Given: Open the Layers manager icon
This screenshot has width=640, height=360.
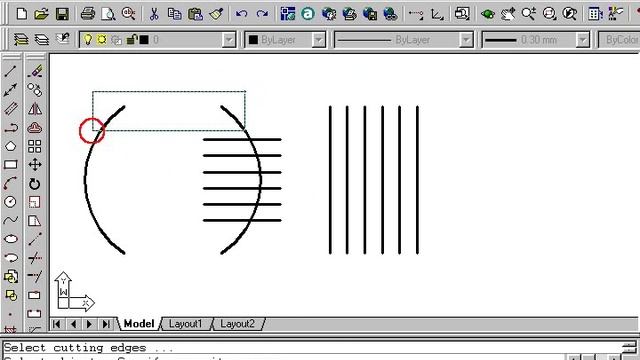Looking at the screenshot, I should pos(42,40).
